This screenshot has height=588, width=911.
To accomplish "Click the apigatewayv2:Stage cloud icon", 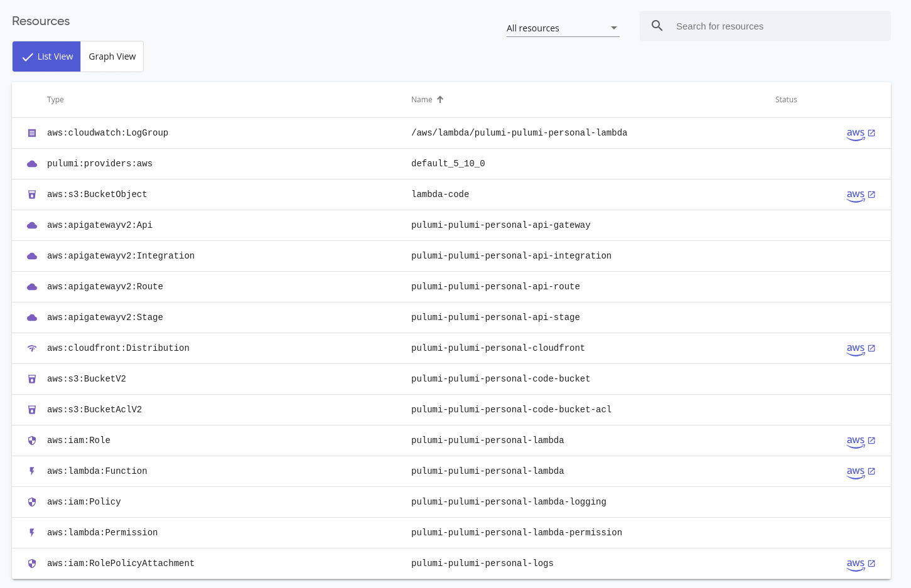I will click(x=32, y=318).
